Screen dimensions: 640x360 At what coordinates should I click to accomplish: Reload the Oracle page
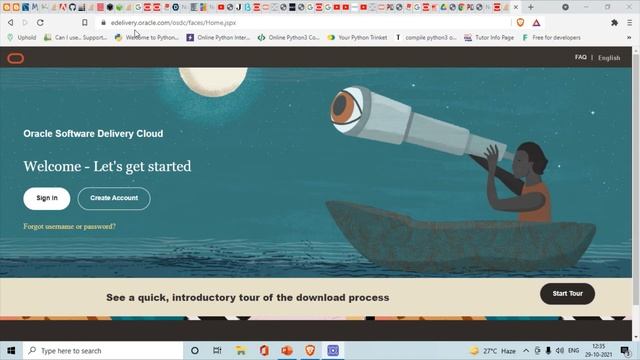(x=40, y=23)
